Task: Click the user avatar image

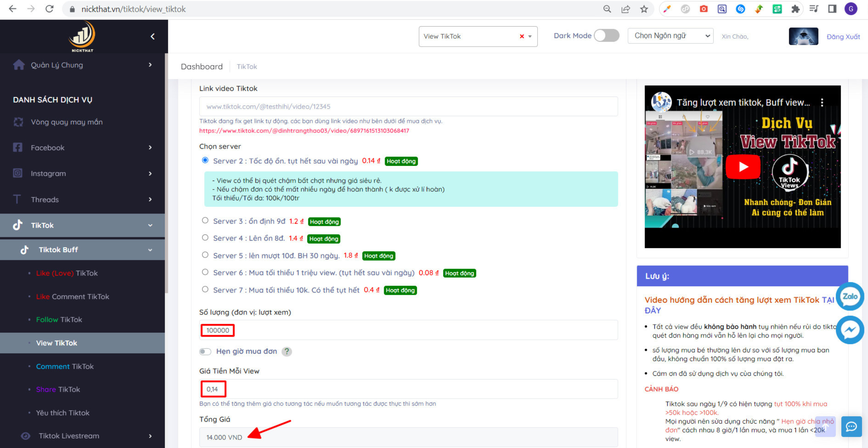Action: (803, 36)
